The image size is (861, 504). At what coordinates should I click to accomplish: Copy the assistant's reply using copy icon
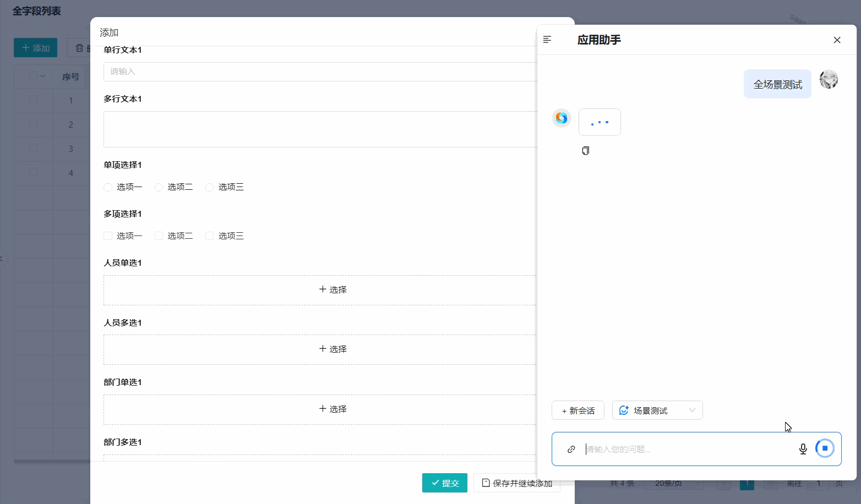click(585, 150)
